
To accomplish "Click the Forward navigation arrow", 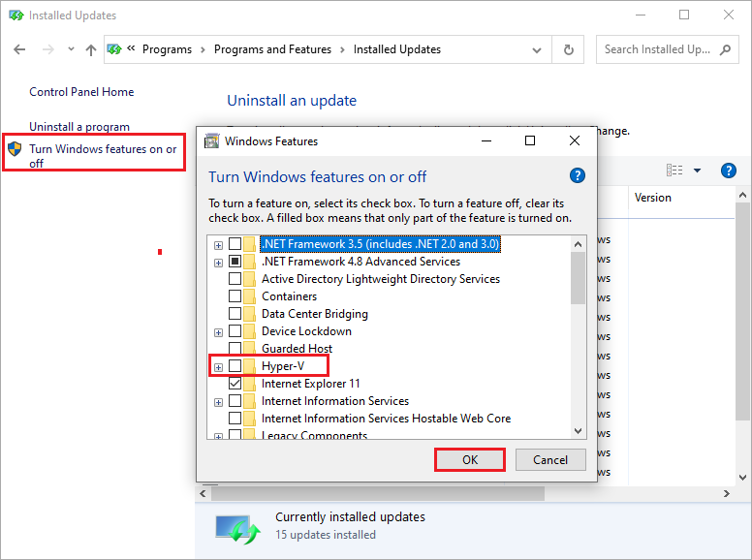I will pyautogui.click(x=47, y=49).
